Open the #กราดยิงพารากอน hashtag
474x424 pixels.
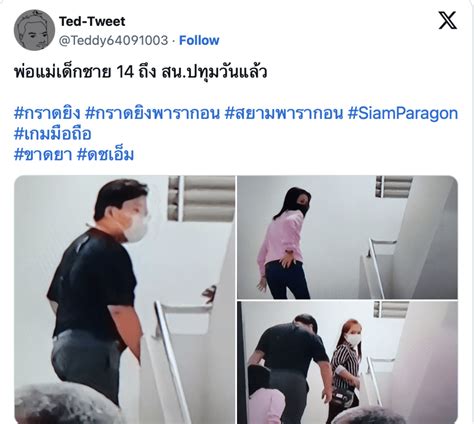(x=152, y=113)
